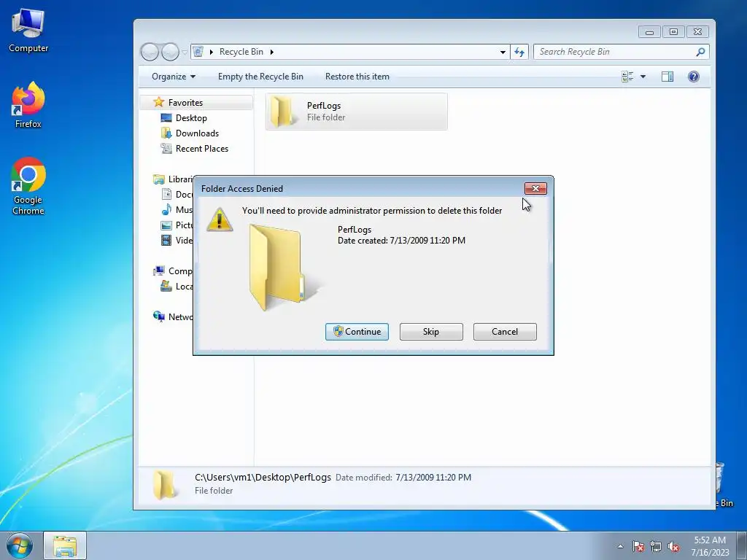
Task: Click the Action Center flag tray icon
Action: tap(638, 546)
